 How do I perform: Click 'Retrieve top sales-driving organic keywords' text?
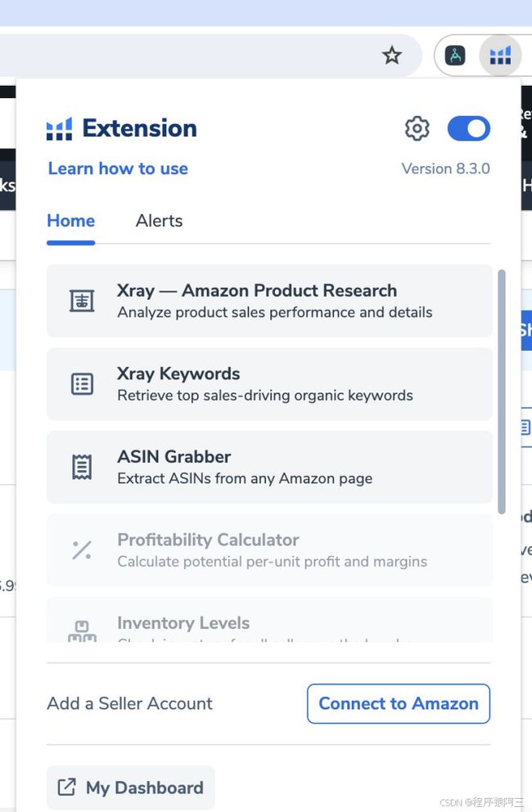coord(265,396)
